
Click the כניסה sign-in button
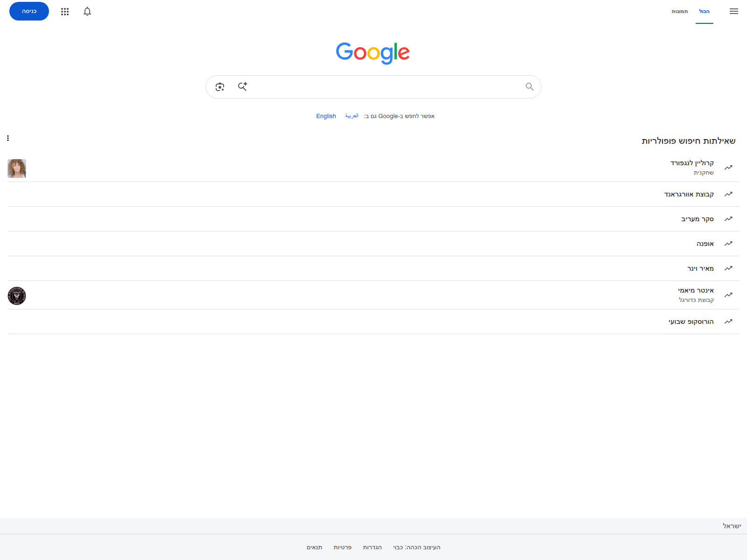click(29, 11)
